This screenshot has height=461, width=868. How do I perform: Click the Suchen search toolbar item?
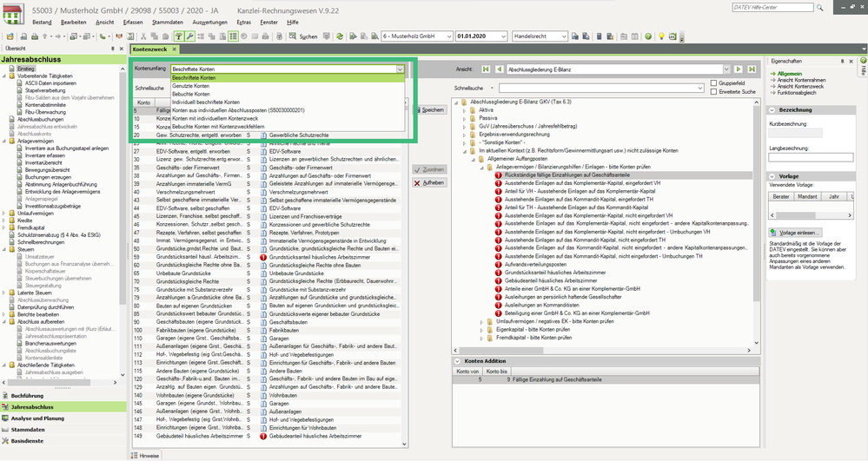pos(303,36)
